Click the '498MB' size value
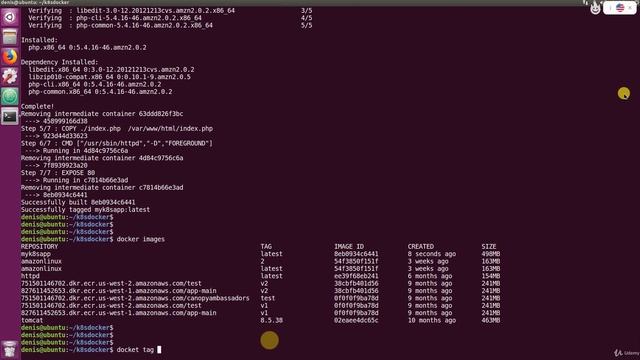 point(491,254)
